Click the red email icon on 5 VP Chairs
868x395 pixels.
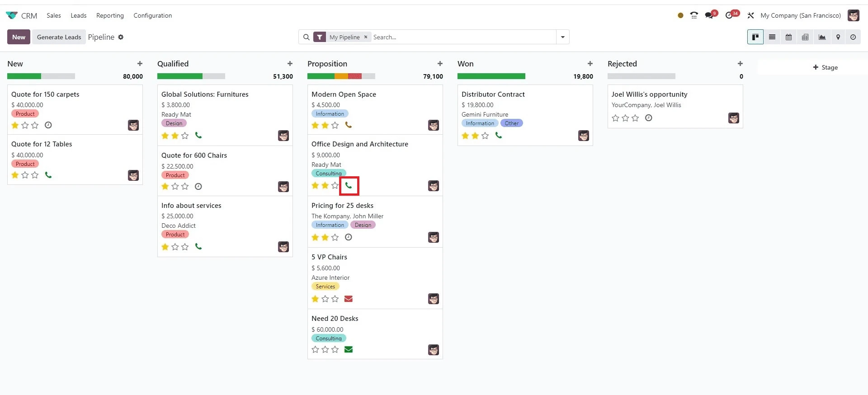(x=348, y=299)
